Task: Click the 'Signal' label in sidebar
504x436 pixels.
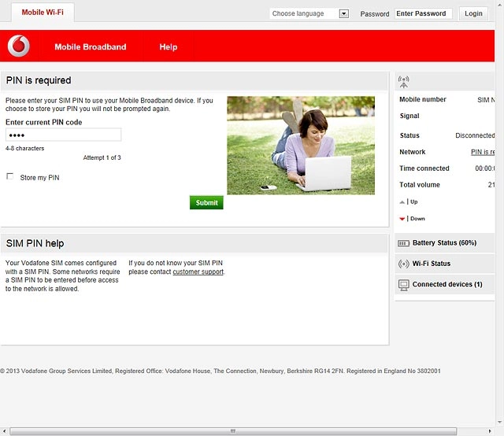Action: point(409,116)
